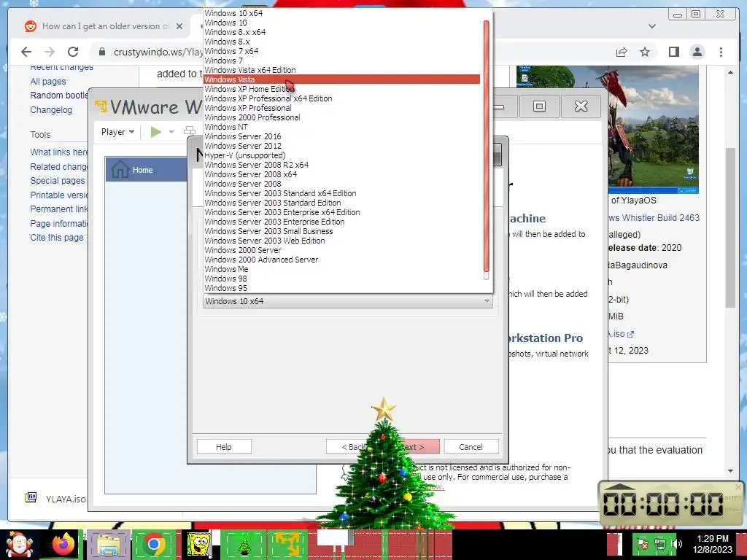Click the send Ctrl+Alt+Del toolbar icon

pyautogui.click(x=190, y=131)
